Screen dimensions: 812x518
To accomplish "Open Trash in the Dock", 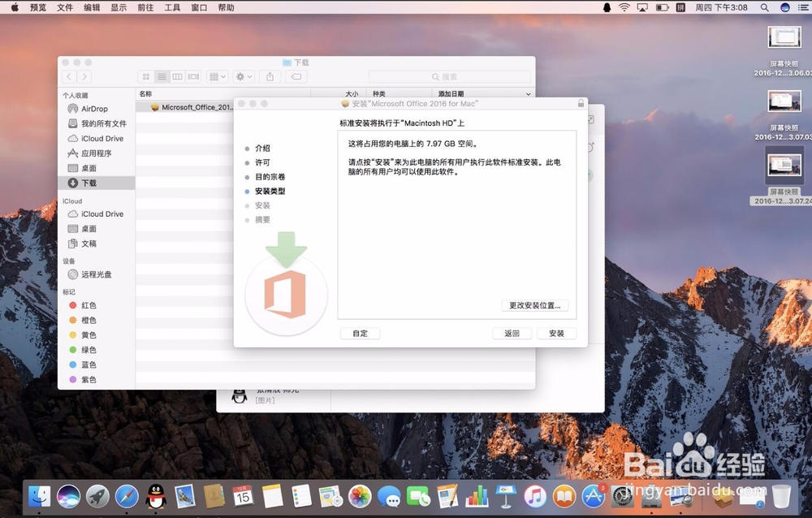I will click(x=781, y=496).
